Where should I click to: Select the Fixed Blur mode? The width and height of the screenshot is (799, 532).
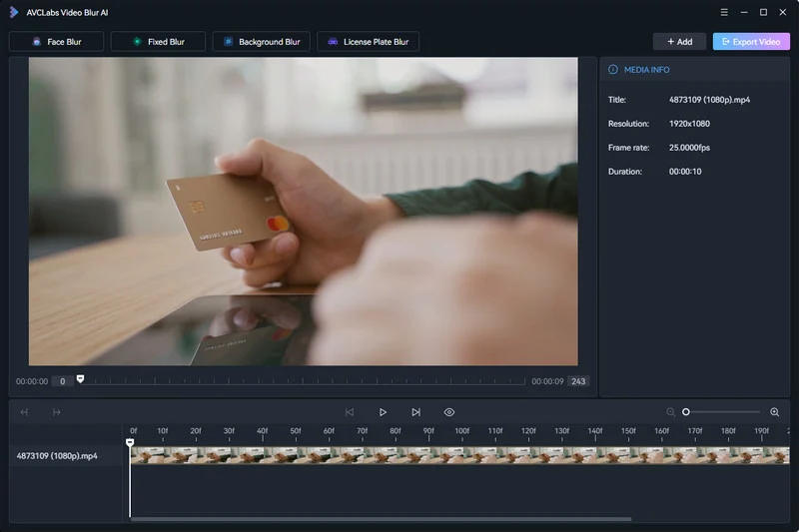(158, 42)
